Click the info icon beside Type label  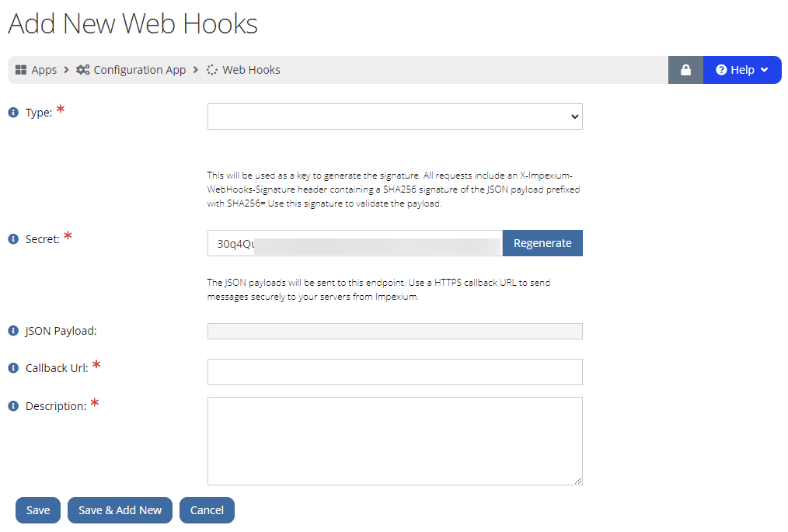tap(13, 113)
